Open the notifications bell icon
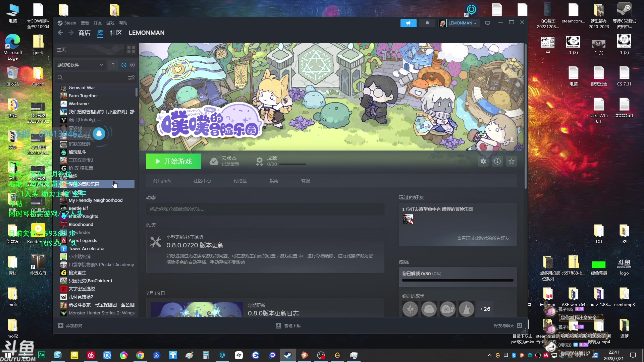 click(427, 23)
